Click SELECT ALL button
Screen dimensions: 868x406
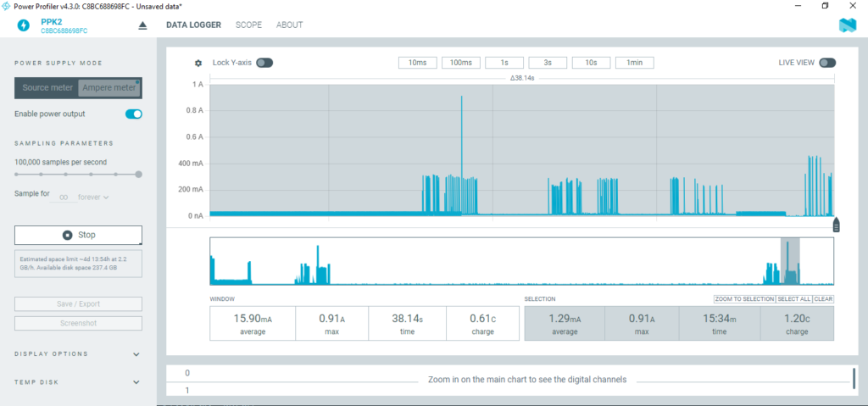(793, 299)
